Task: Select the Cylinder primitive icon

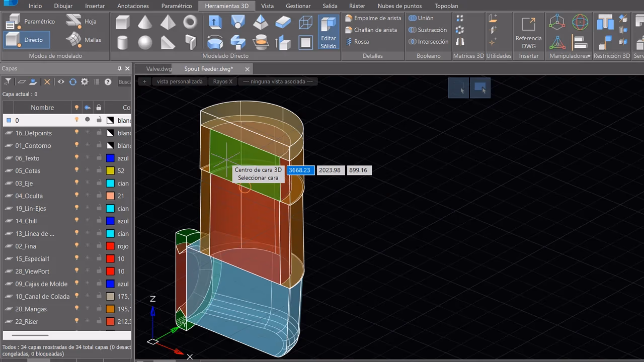Action: (x=122, y=42)
